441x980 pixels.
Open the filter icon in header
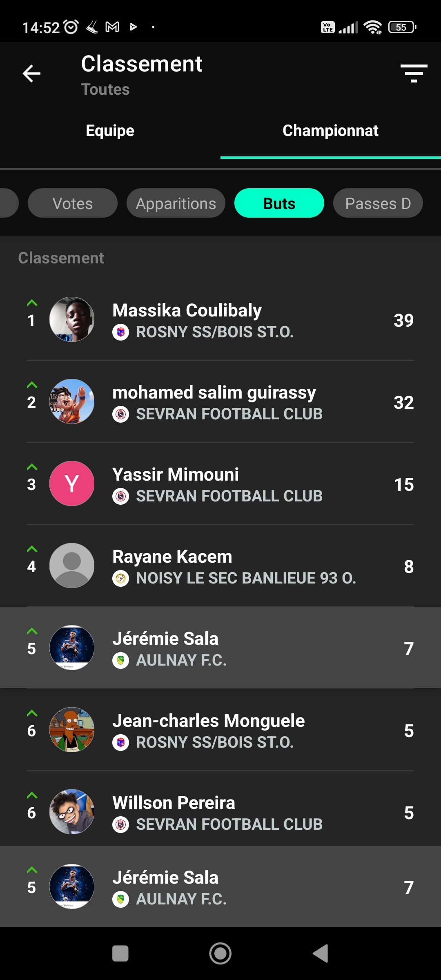(x=414, y=73)
